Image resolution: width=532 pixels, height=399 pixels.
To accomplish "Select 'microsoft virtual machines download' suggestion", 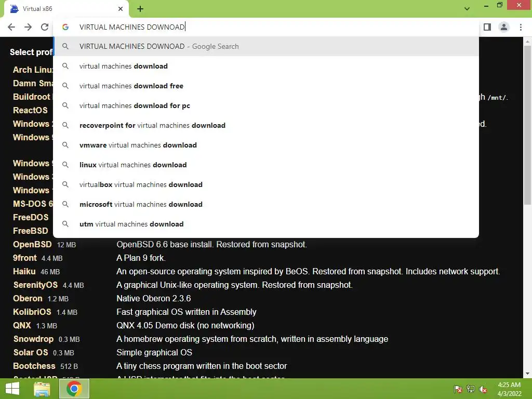I will click(x=266, y=204).
